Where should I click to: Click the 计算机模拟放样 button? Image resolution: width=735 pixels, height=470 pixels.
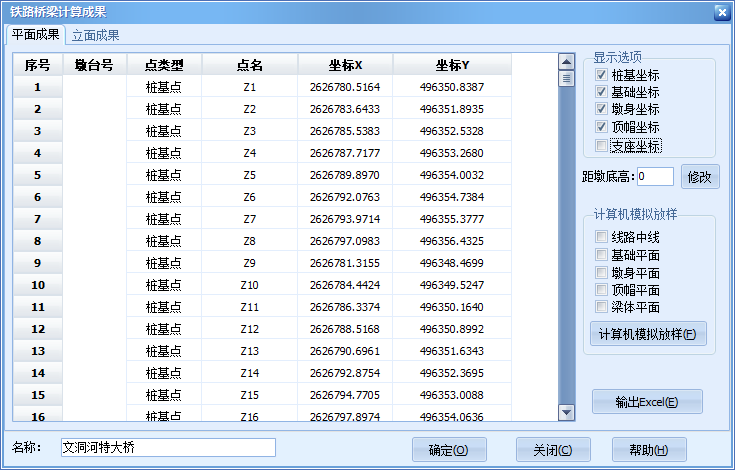point(646,334)
